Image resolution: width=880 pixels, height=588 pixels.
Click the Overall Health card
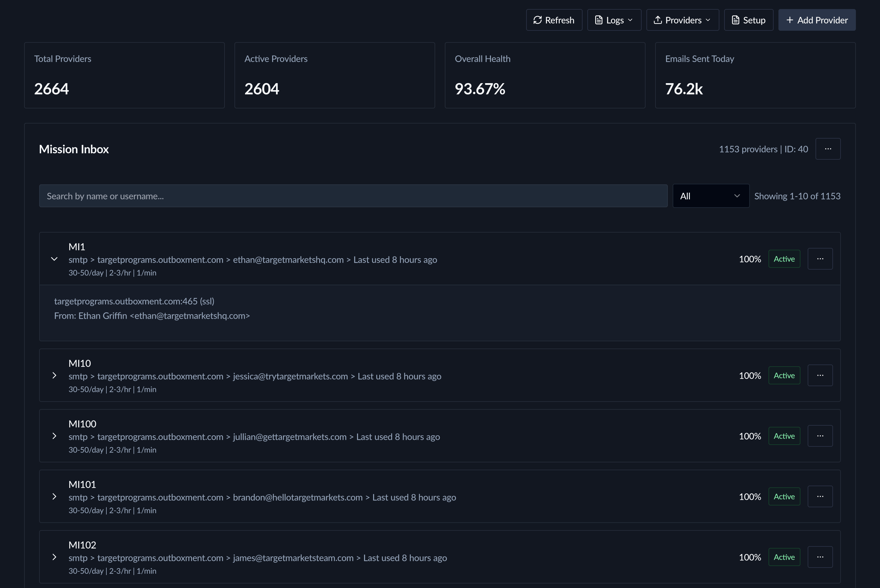[545, 75]
